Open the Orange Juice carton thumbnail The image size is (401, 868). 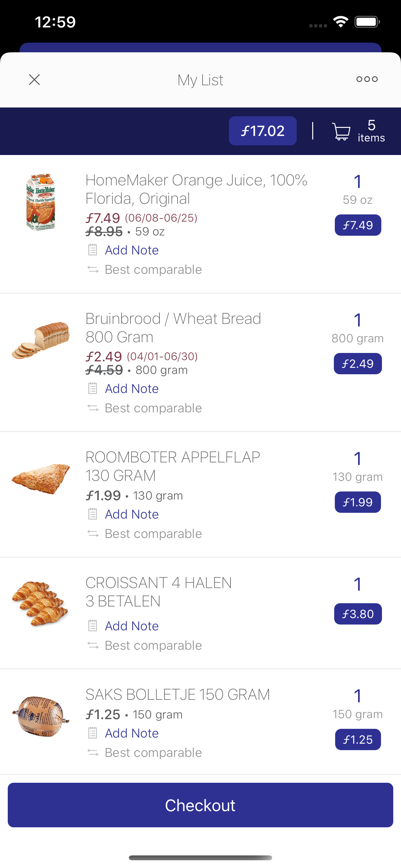[41, 202]
